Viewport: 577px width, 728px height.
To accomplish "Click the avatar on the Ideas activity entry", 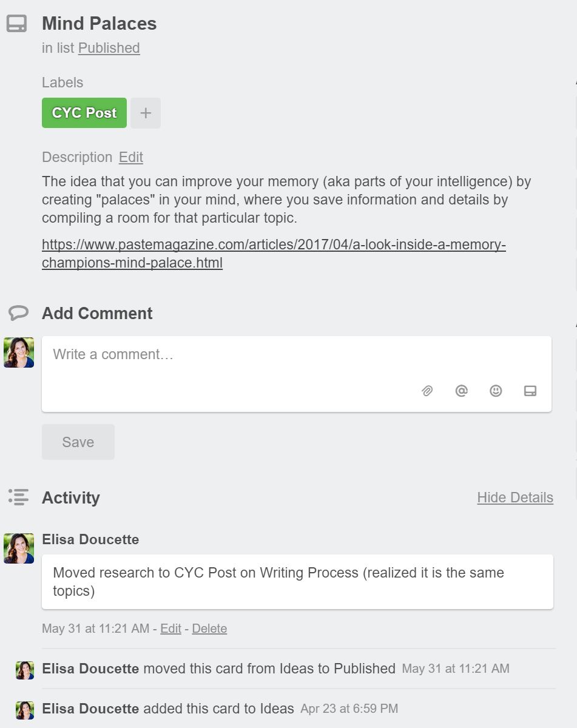I will click(27, 708).
